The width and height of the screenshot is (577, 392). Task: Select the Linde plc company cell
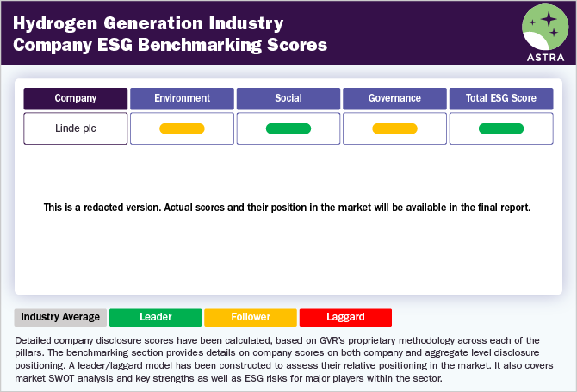(x=76, y=128)
